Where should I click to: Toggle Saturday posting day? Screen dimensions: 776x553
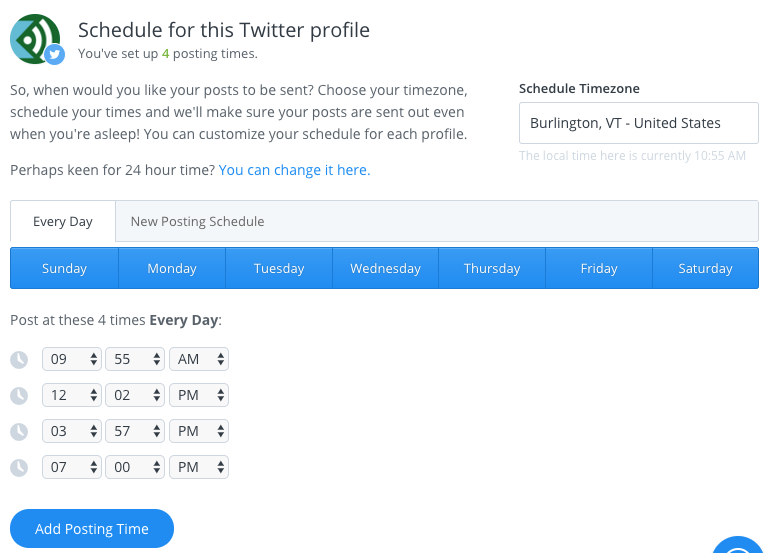click(x=705, y=268)
